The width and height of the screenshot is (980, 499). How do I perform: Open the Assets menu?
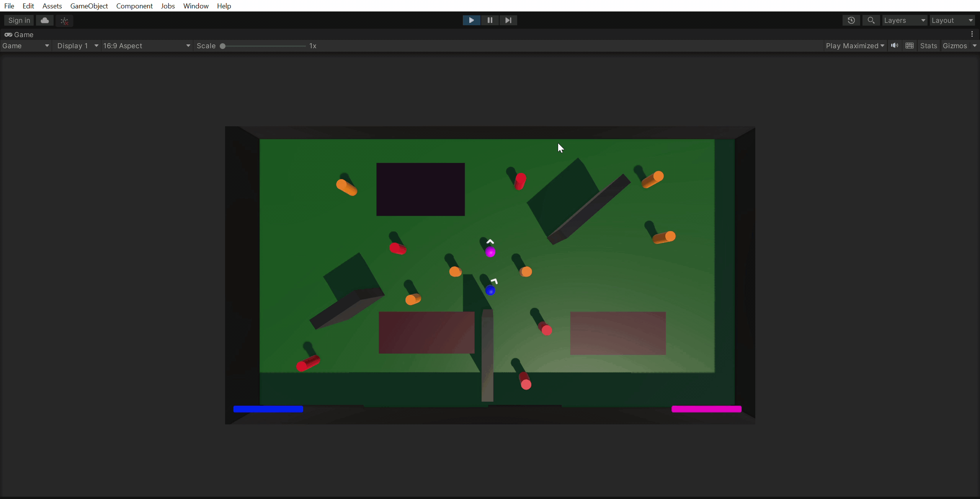click(52, 6)
